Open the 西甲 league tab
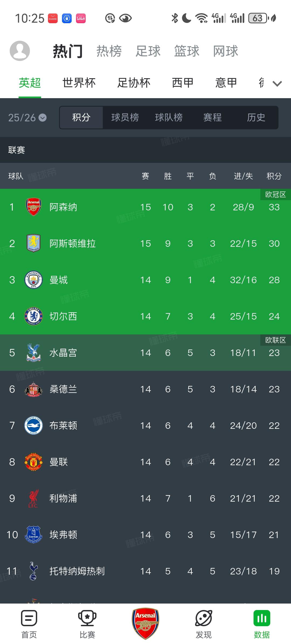 tap(183, 83)
